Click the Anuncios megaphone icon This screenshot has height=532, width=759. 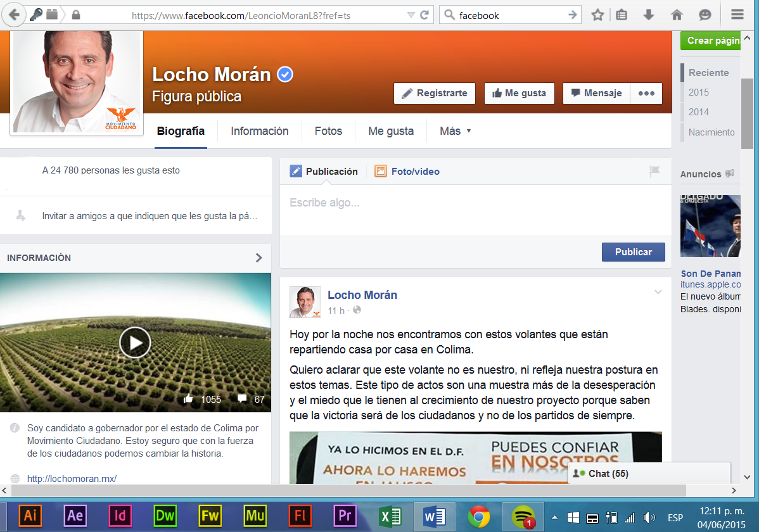730,174
